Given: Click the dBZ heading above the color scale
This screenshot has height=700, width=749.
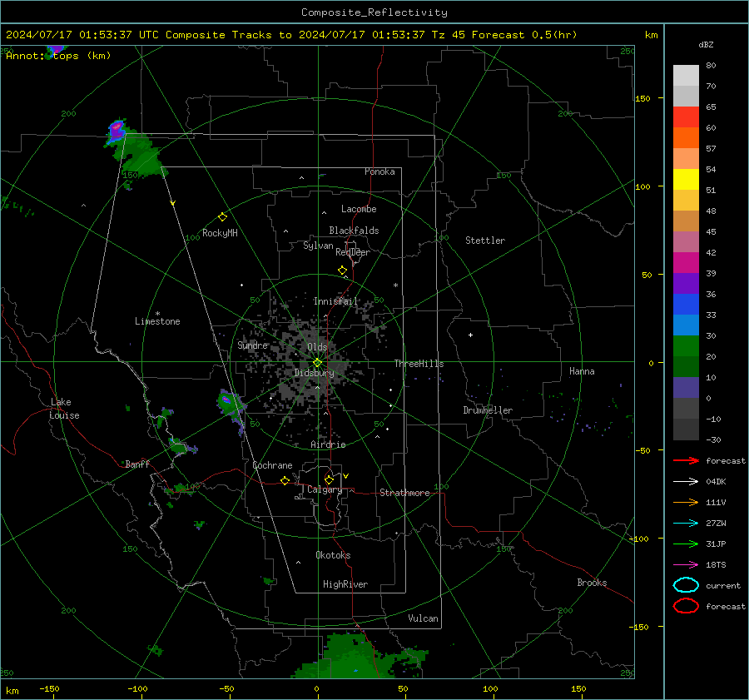Looking at the screenshot, I should click(706, 44).
